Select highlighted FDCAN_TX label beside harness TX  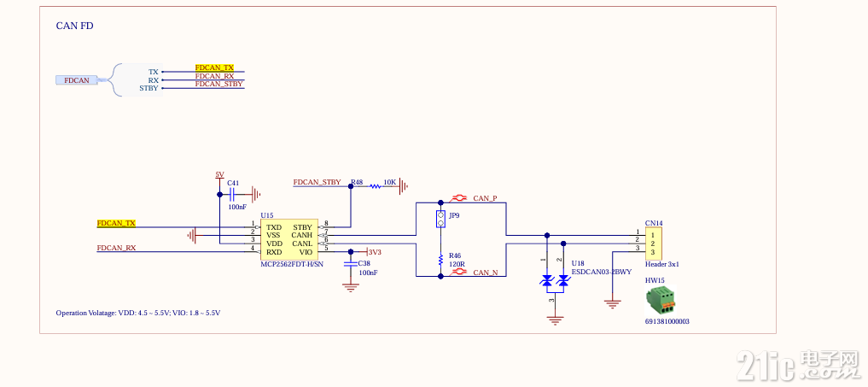(215, 67)
